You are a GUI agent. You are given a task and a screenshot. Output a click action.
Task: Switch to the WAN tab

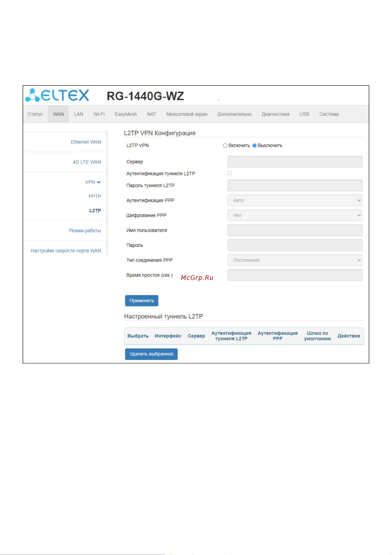[x=58, y=114]
